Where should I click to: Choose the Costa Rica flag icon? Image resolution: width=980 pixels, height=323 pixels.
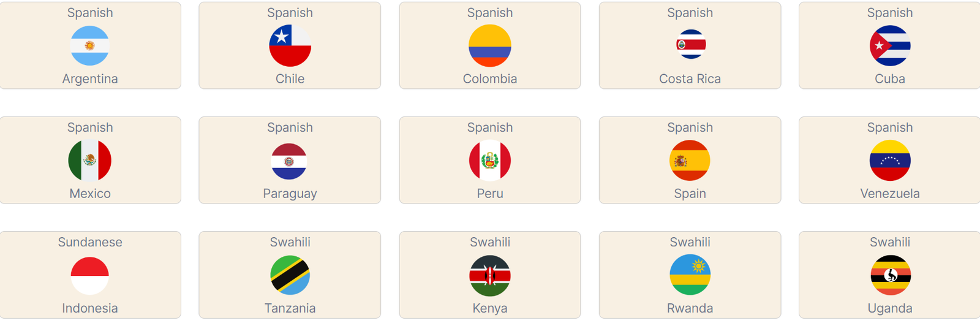click(x=690, y=44)
